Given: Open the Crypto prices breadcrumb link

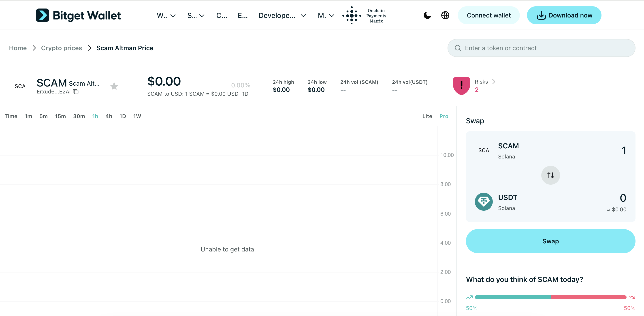Looking at the screenshot, I should click(x=62, y=48).
